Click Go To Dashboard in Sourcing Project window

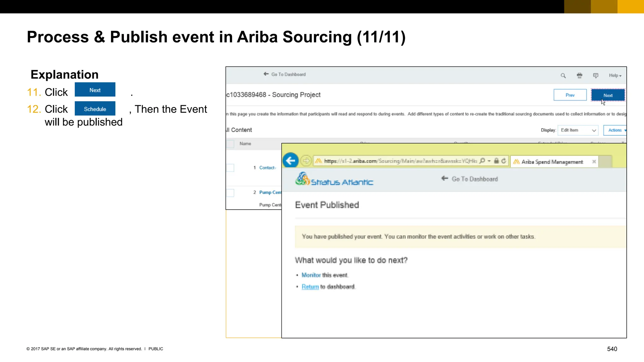coord(285,74)
